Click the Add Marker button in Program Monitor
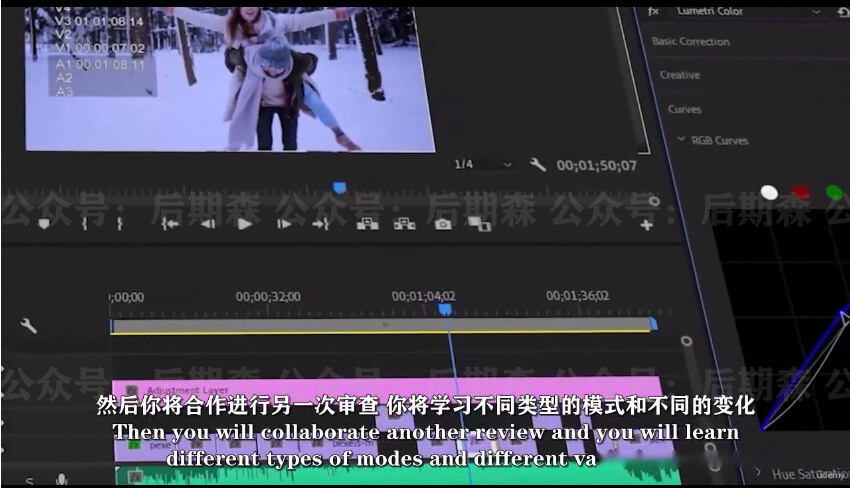The height and width of the screenshot is (488, 850). [44, 224]
